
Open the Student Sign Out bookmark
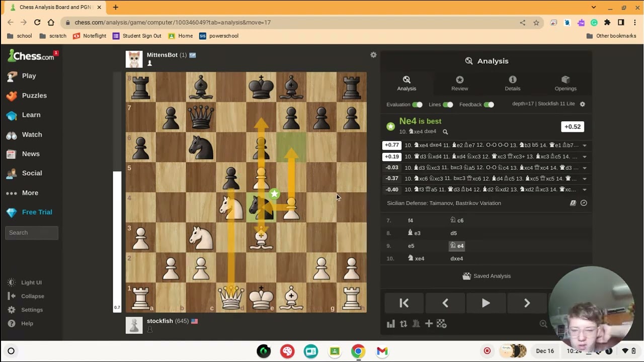pyautogui.click(x=137, y=36)
